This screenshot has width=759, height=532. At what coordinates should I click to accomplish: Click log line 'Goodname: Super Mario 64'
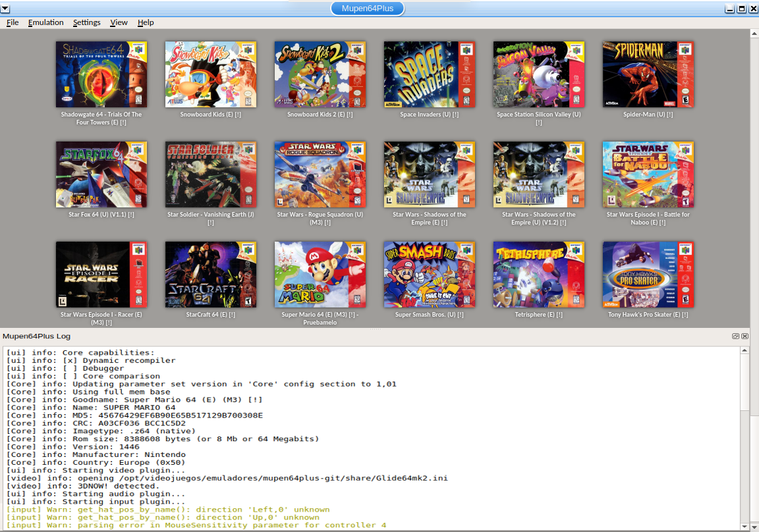(134, 400)
